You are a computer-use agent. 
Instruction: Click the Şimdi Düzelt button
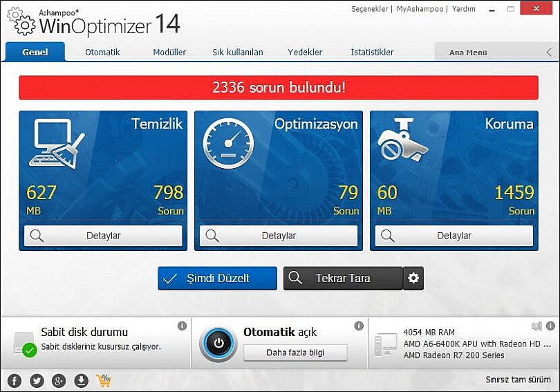(x=217, y=278)
